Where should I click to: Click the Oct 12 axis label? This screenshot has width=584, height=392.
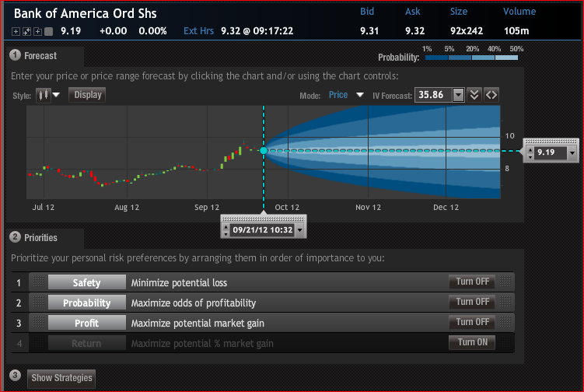(x=287, y=208)
